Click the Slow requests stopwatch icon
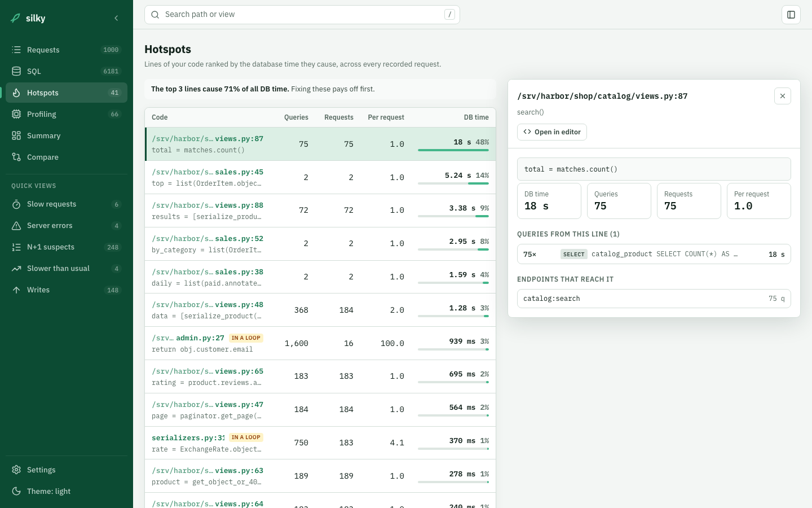This screenshot has width=812, height=508. click(x=16, y=204)
